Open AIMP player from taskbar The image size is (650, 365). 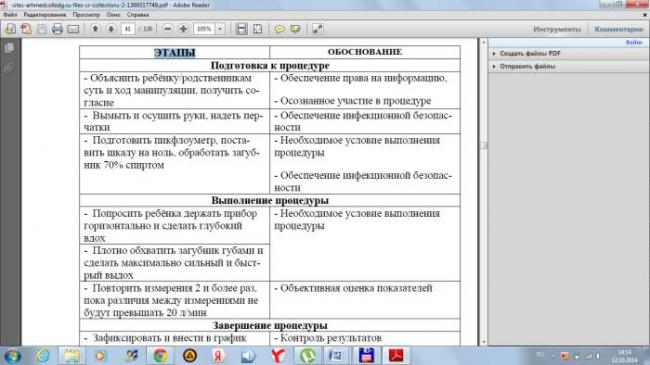tap(190, 356)
